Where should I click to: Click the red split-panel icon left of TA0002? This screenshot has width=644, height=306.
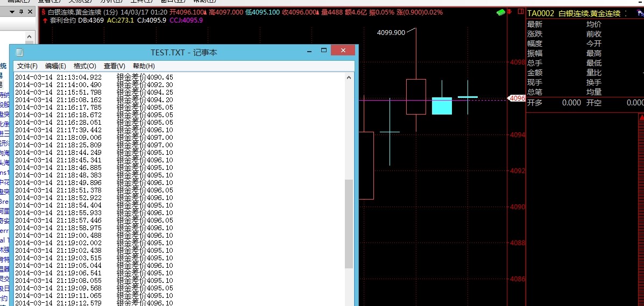click(x=519, y=12)
